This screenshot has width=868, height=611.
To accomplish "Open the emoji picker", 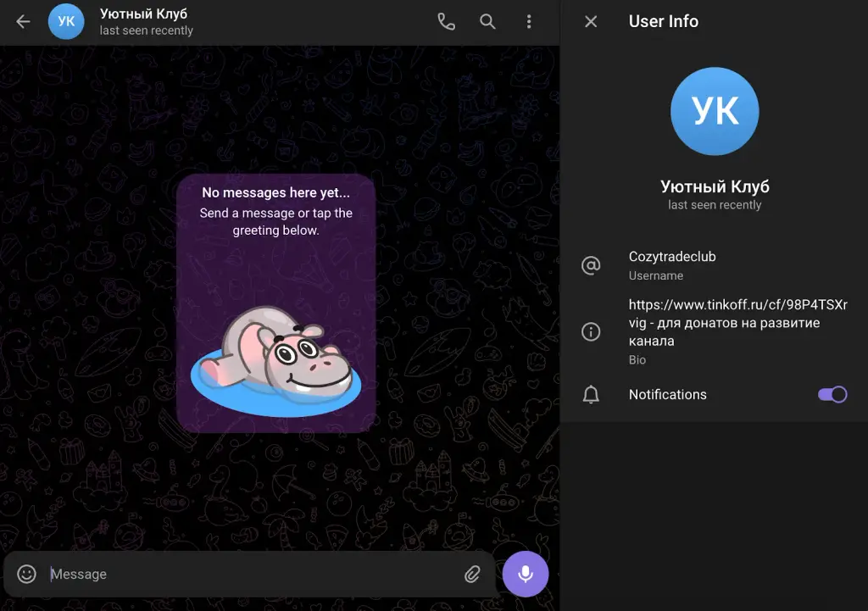I will click(x=26, y=574).
